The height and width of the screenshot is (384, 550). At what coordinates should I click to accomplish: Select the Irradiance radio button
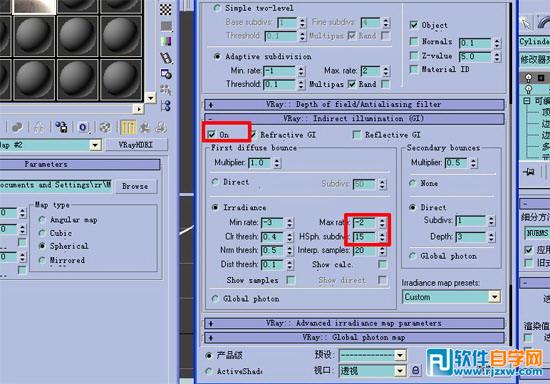[x=215, y=208]
